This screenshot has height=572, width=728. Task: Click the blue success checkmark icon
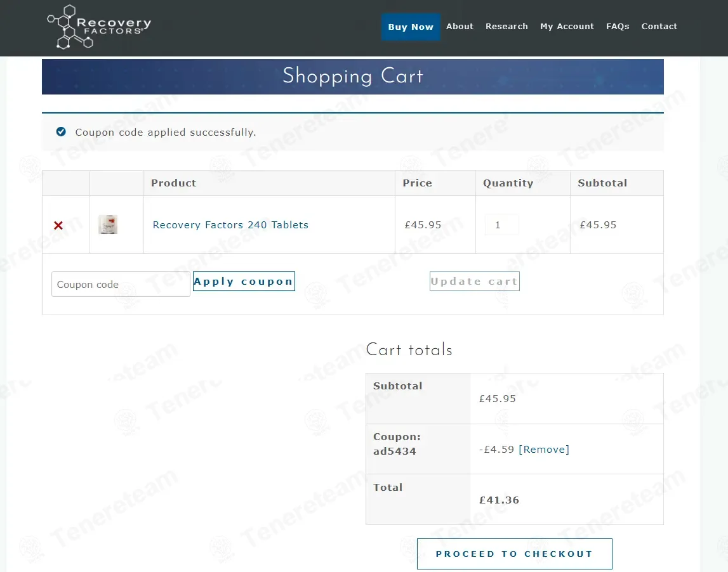click(61, 132)
